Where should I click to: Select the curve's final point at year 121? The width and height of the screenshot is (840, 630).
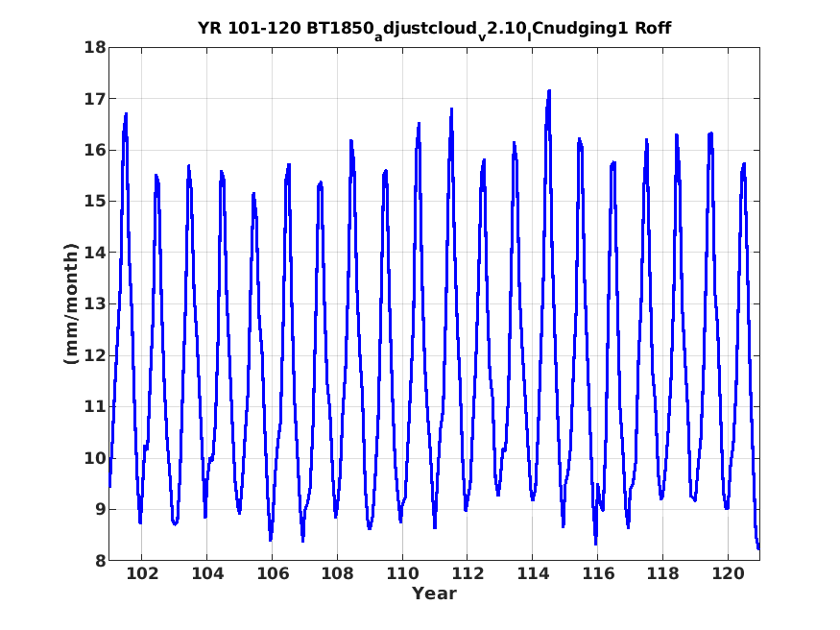(758, 548)
